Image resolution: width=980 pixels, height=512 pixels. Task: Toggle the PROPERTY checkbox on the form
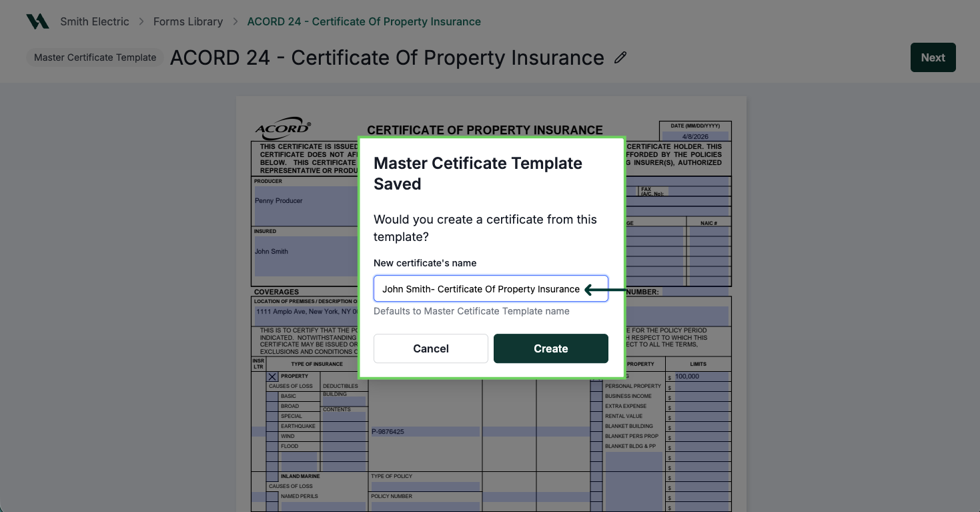272,376
